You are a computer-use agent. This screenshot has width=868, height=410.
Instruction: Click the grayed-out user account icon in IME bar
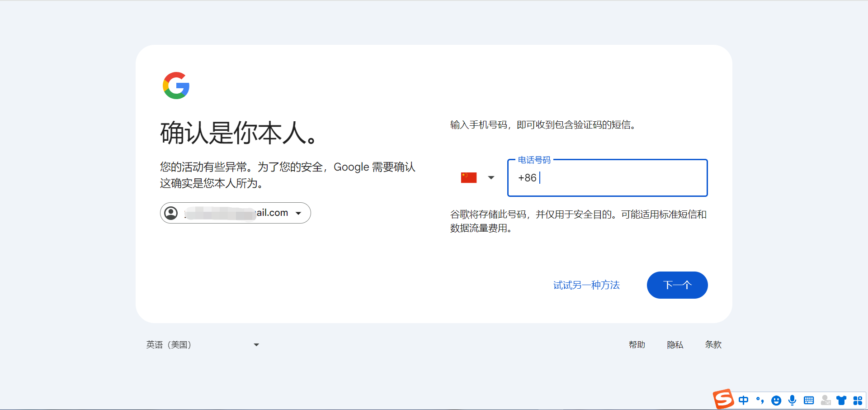click(826, 400)
